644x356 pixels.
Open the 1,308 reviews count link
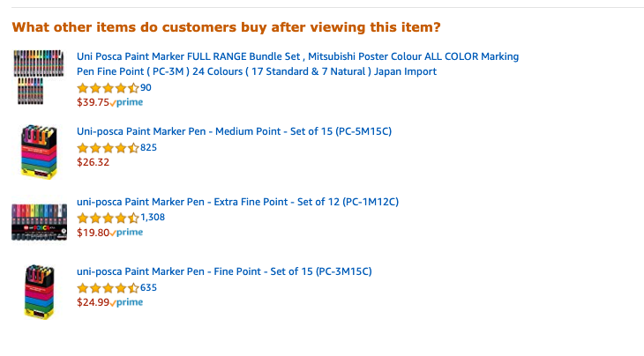pos(153,218)
